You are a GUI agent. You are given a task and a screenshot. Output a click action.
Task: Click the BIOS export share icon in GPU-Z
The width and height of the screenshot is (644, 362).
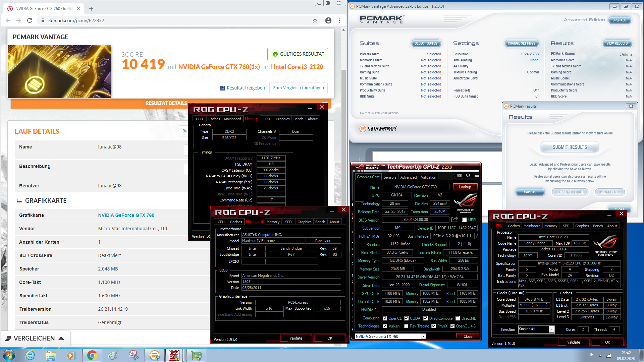click(454, 220)
